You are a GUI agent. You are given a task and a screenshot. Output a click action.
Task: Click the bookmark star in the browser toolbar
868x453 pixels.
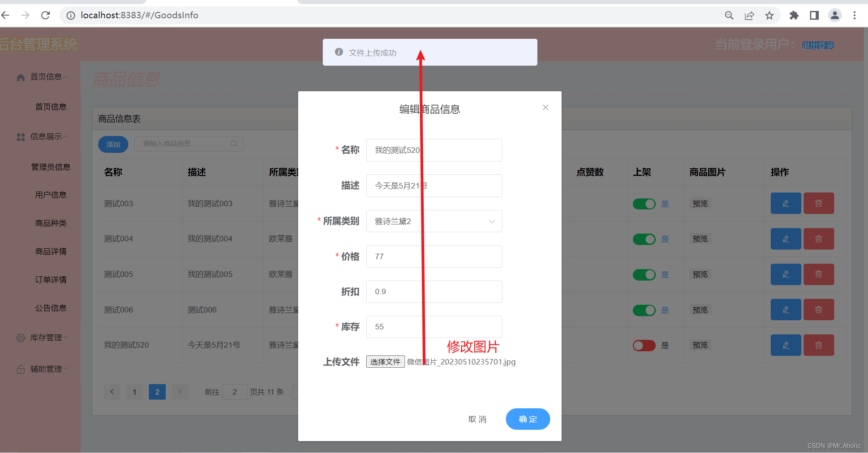[769, 15]
